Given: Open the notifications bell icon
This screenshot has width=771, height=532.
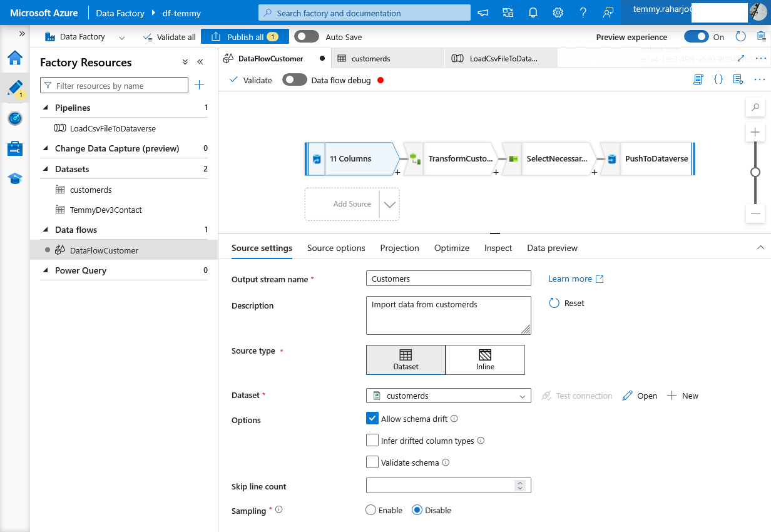Looking at the screenshot, I should (x=533, y=13).
